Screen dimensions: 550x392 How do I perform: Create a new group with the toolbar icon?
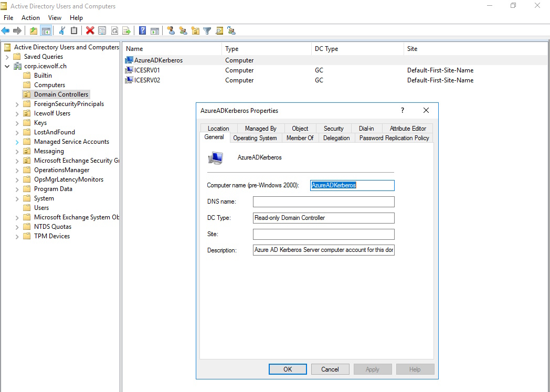[x=183, y=31]
